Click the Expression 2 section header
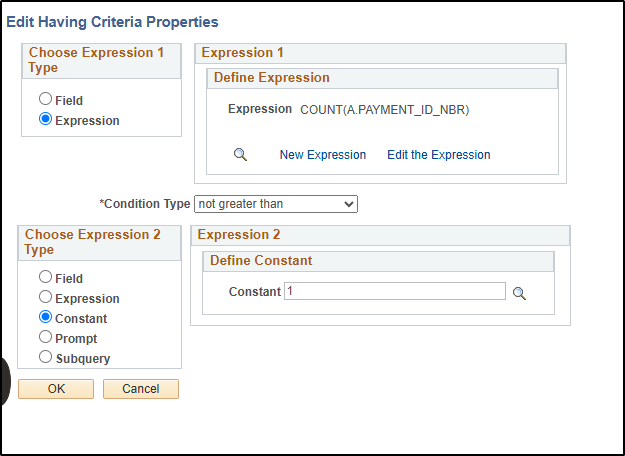Viewport: 625px width, 456px height. (380, 235)
